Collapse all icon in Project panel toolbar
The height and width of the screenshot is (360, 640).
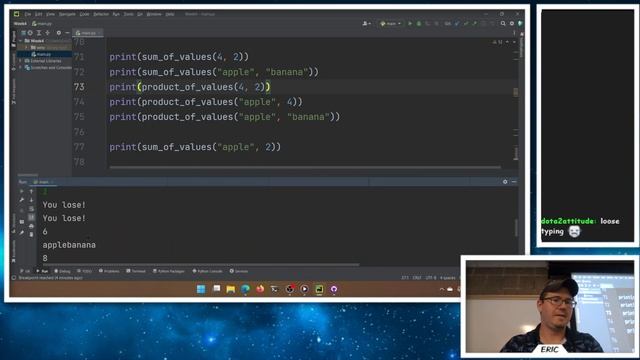coord(48,33)
